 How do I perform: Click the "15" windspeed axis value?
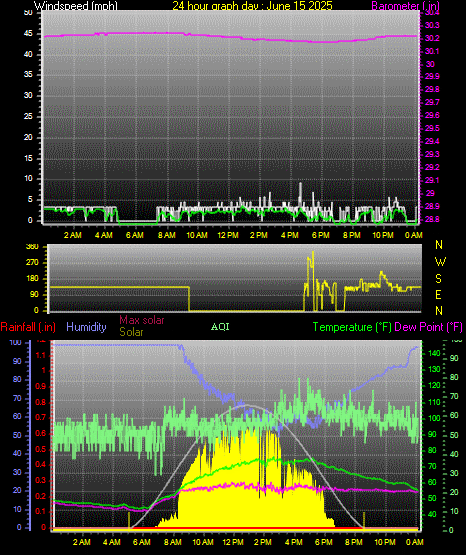pos(28,158)
